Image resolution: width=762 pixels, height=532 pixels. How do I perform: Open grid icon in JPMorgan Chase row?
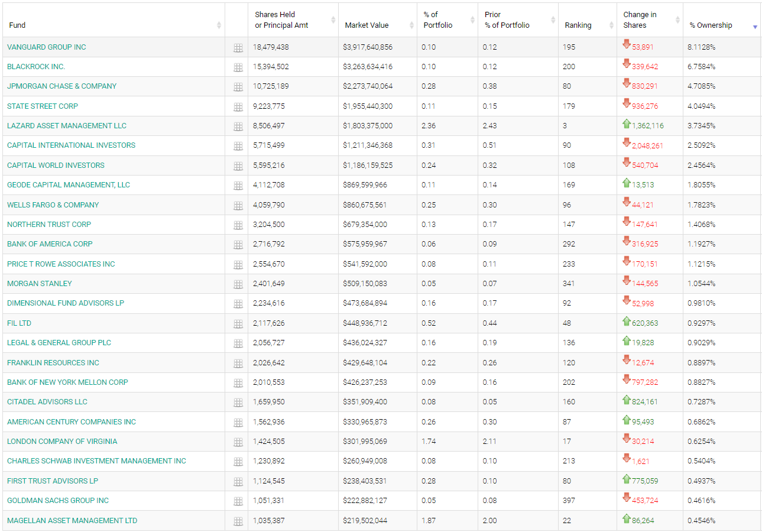tap(238, 87)
